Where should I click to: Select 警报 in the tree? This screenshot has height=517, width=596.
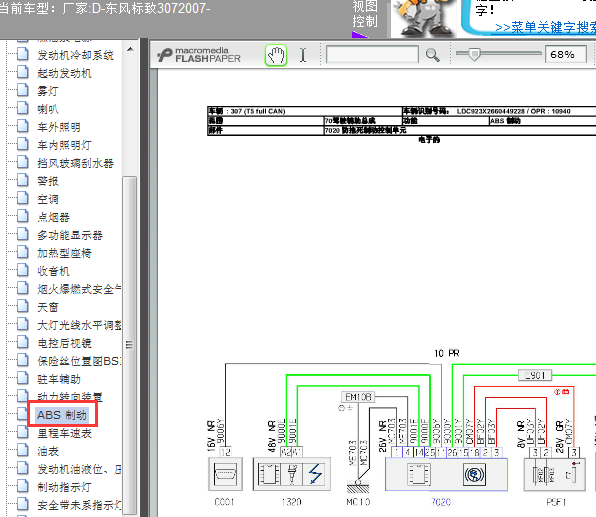[x=48, y=181]
